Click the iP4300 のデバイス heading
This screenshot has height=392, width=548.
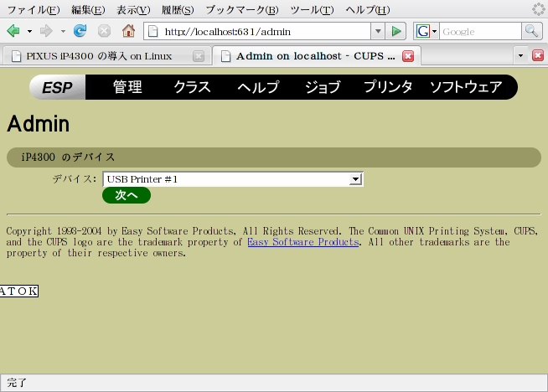68,157
